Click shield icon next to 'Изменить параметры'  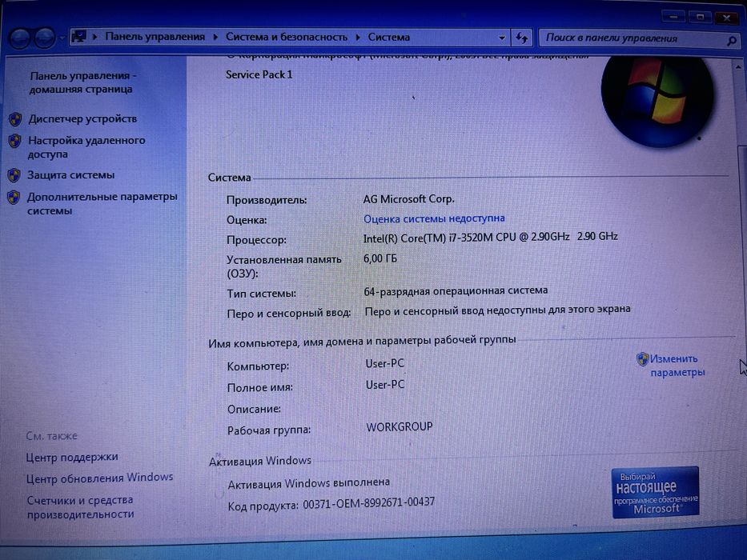pyautogui.click(x=643, y=358)
